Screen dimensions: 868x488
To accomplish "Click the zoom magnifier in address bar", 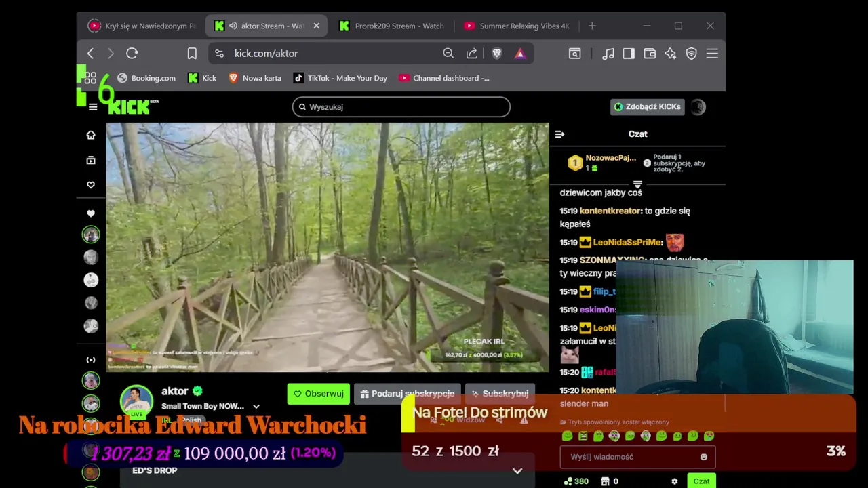I will pos(448,54).
